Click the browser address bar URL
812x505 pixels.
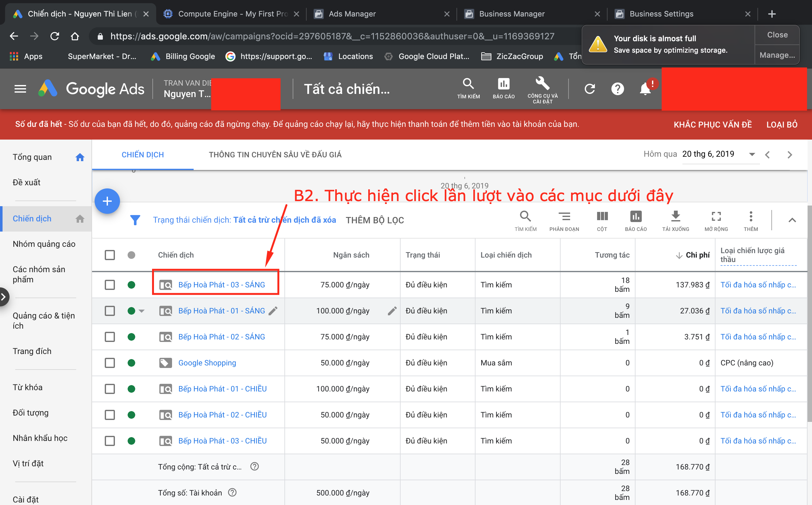click(332, 36)
